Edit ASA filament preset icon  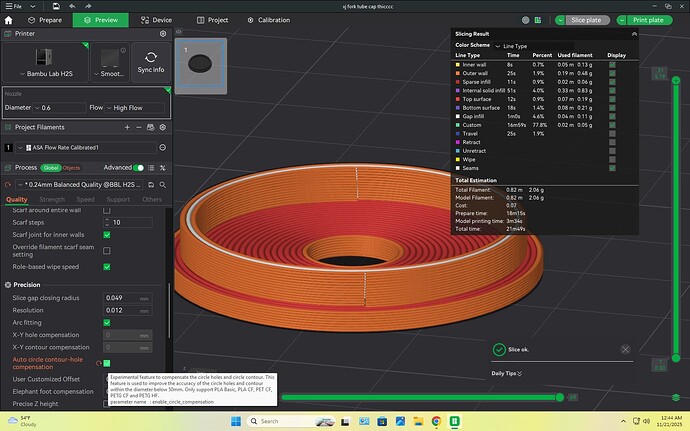coord(163,147)
